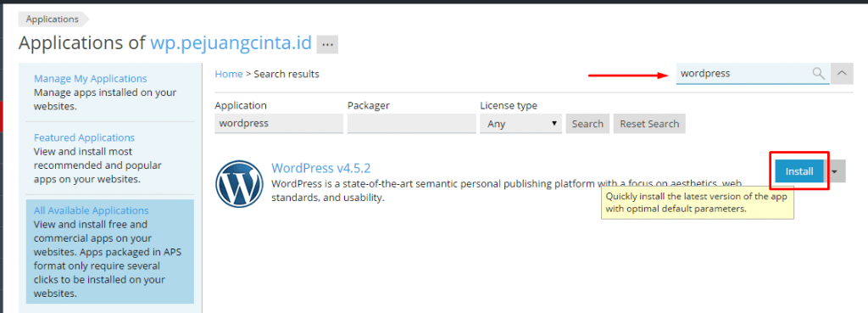
Task: Focus the Packager input field
Action: [412, 124]
